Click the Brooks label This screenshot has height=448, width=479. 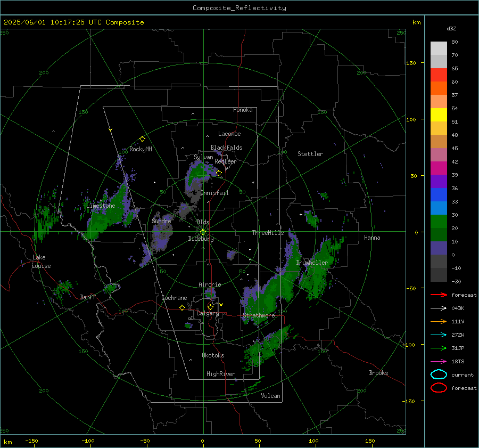pyautogui.click(x=378, y=373)
